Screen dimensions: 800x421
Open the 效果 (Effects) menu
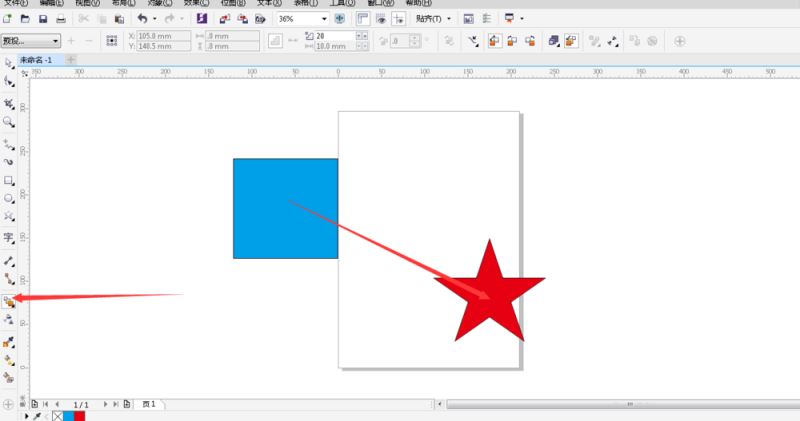coord(196,3)
